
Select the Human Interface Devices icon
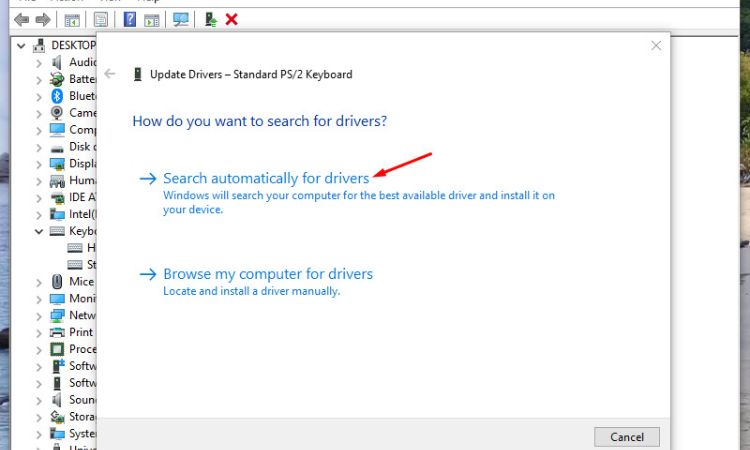tap(57, 181)
